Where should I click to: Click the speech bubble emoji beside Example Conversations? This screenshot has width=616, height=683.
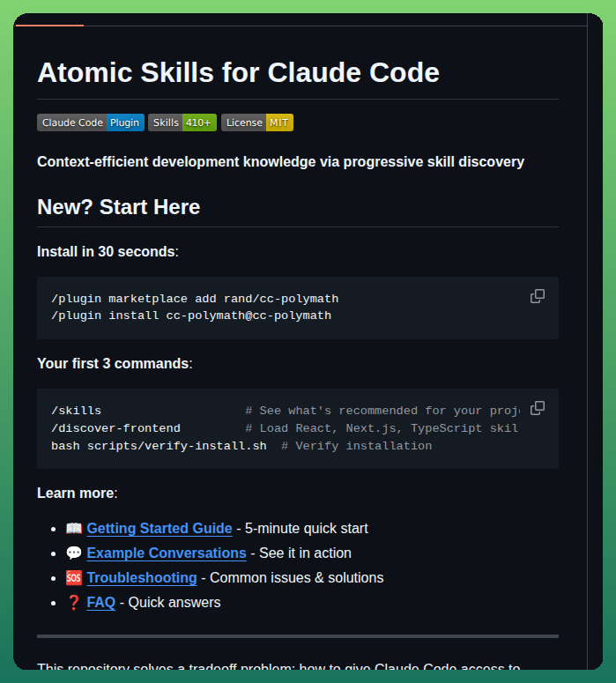point(74,553)
